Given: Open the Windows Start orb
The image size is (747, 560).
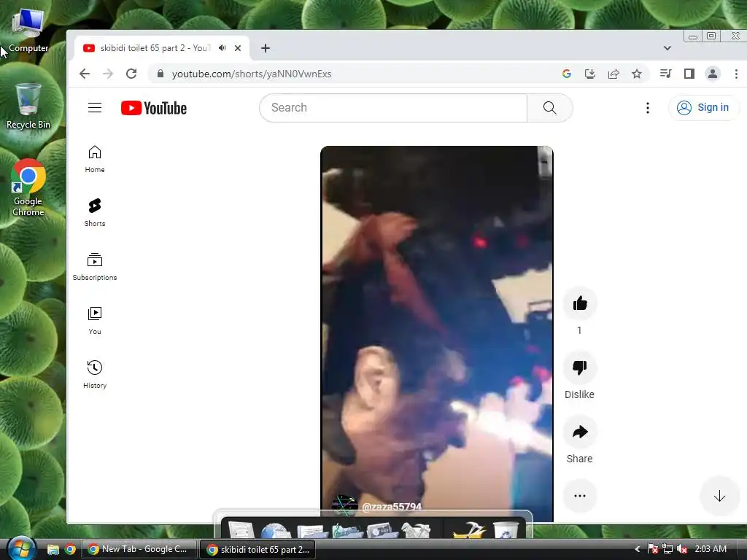Looking at the screenshot, I should pos(21,549).
